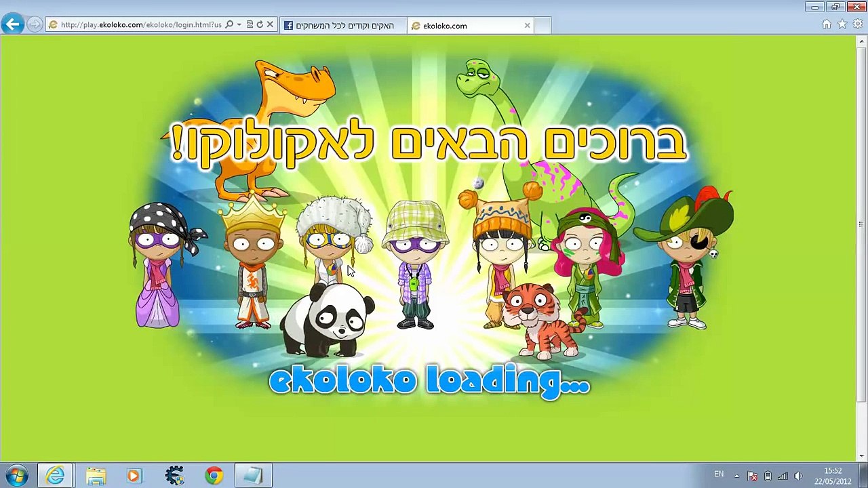
Task: Click the vertical scrollbar thumb
Action: click(x=862, y=224)
